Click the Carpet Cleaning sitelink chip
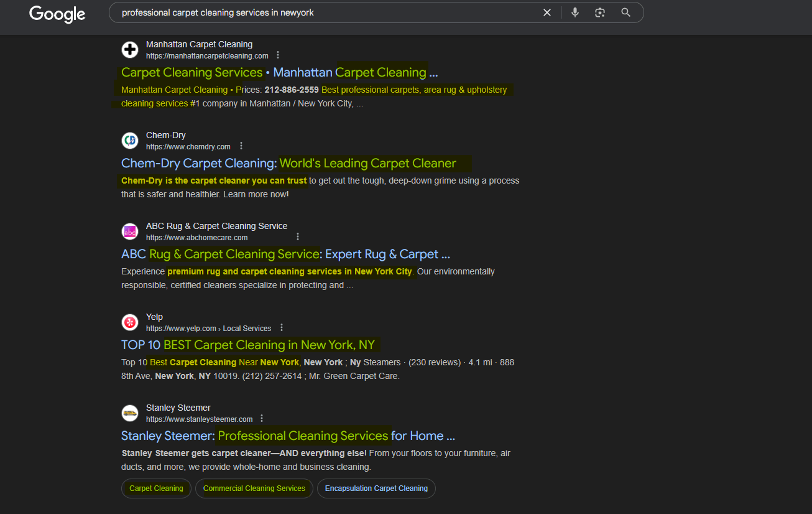812x514 pixels. 156,488
